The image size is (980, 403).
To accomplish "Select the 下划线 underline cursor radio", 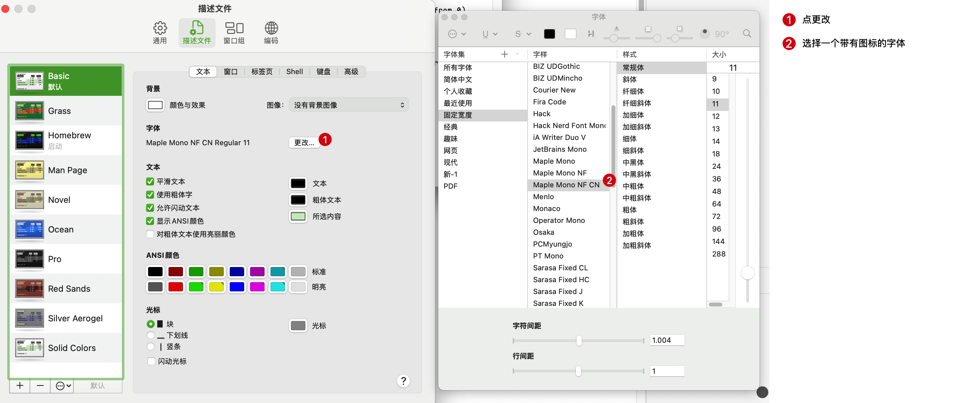I will [x=151, y=335].
